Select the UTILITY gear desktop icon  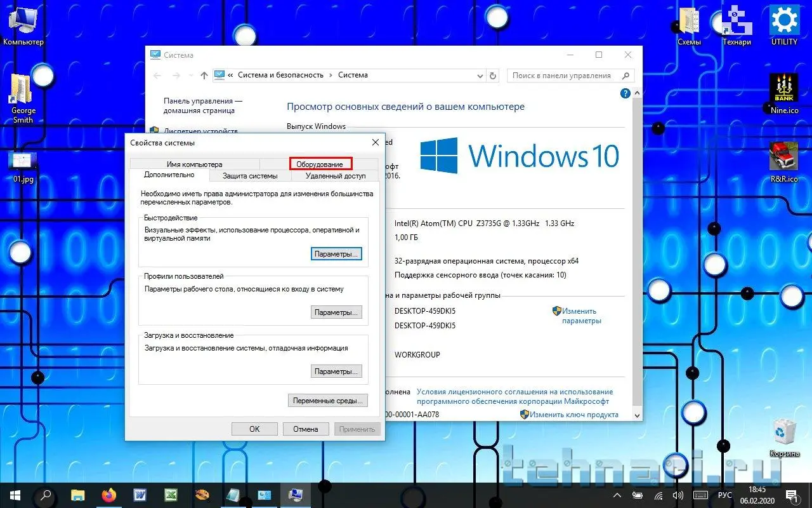click(784, 24)
